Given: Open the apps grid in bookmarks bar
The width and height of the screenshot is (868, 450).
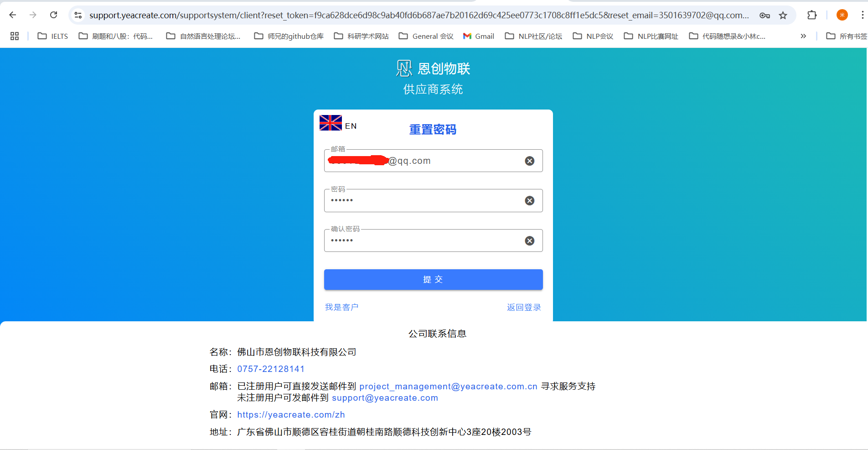Looking at the screenshot, I should (x=15, y=36).
